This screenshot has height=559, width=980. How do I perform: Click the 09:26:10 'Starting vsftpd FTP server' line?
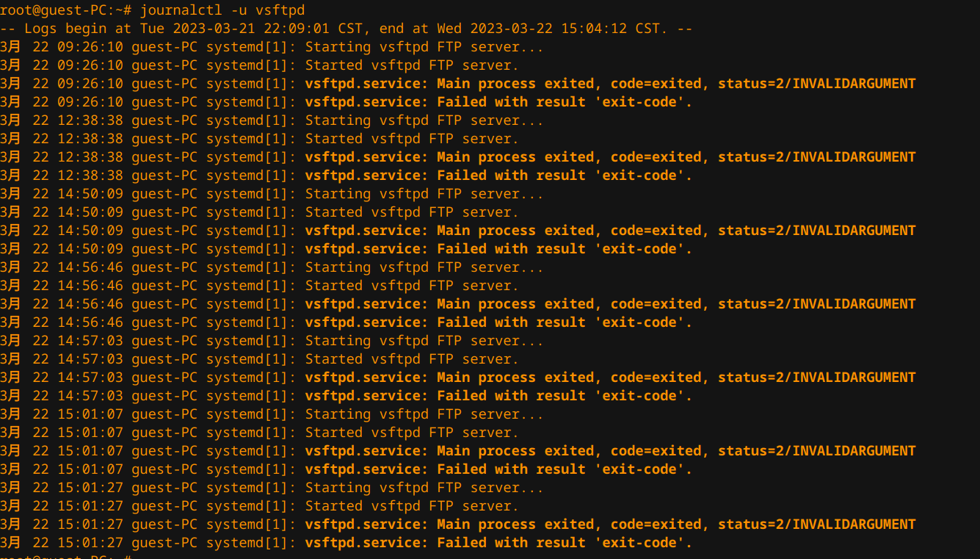point(272,47)
